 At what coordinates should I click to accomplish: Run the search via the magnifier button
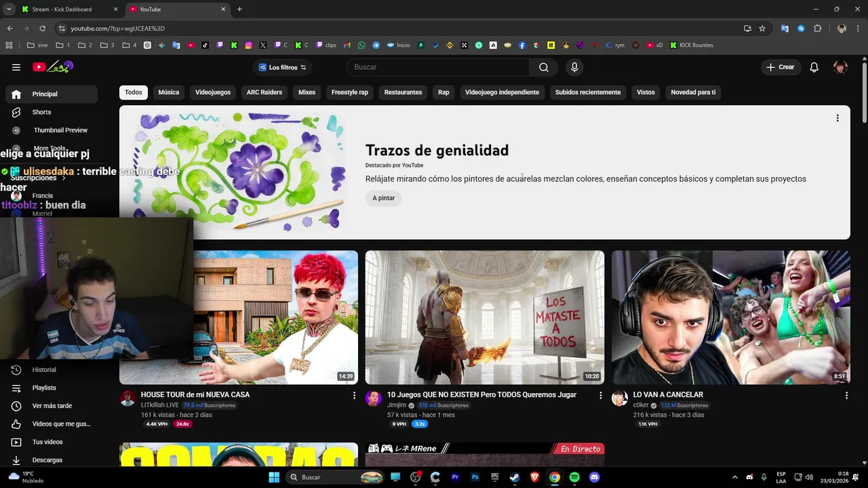click(544, 67)
